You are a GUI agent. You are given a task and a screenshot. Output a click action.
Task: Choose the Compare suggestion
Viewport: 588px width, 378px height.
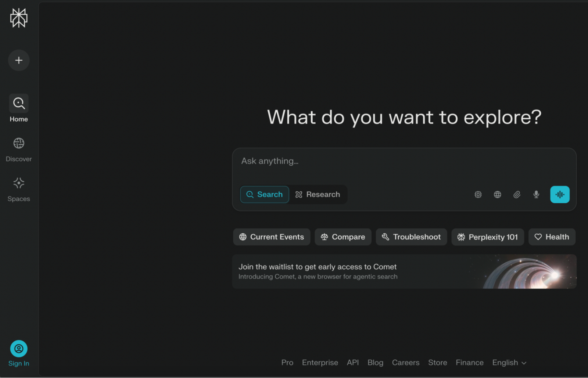(343, 237)
